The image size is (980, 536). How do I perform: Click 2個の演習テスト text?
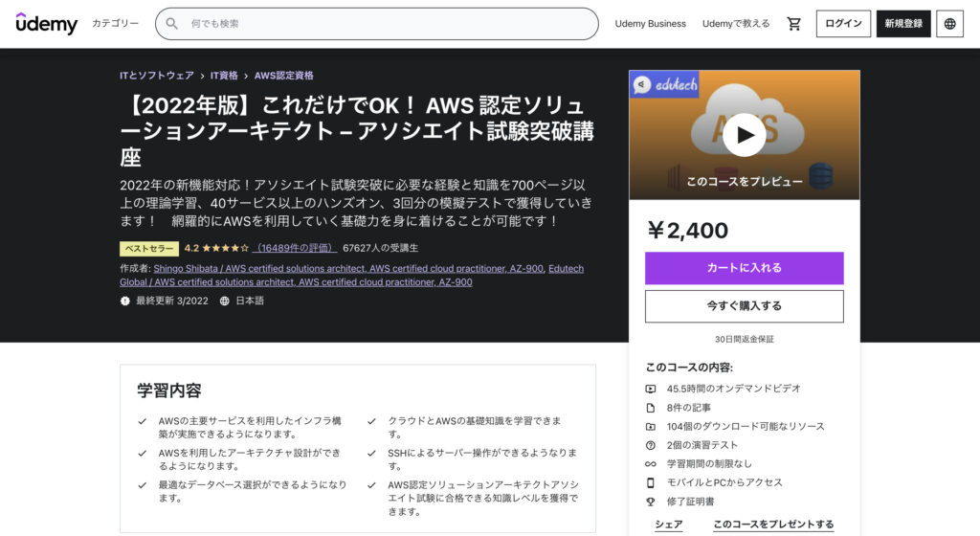tap(702, 445)
